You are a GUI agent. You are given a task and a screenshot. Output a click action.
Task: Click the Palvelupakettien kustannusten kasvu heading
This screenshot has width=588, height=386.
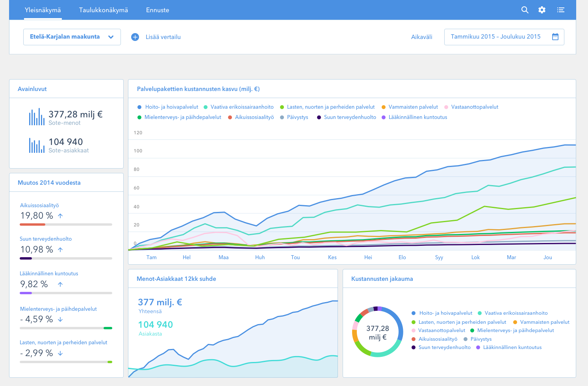click(x=198, y=89)
